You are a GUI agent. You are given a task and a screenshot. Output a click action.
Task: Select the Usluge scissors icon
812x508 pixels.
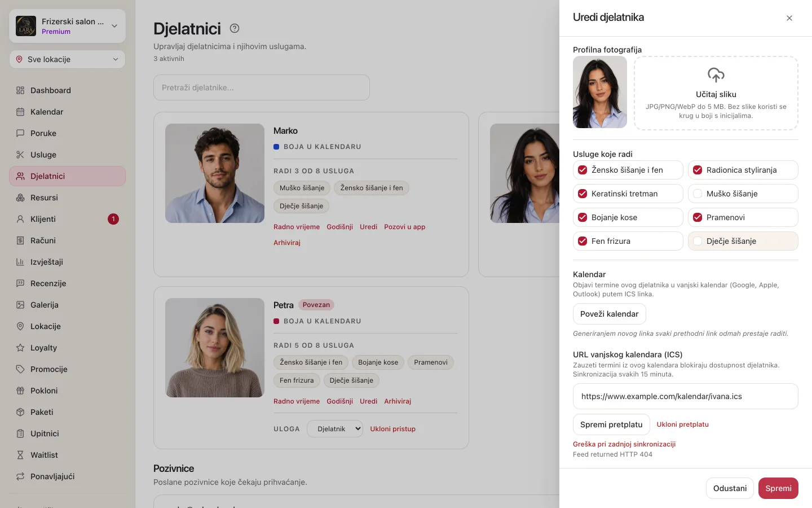(x=20, y=155)
